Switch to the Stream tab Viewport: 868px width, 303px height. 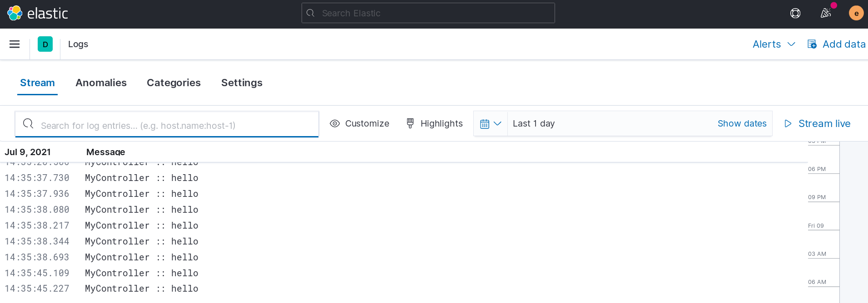point(37,83)
